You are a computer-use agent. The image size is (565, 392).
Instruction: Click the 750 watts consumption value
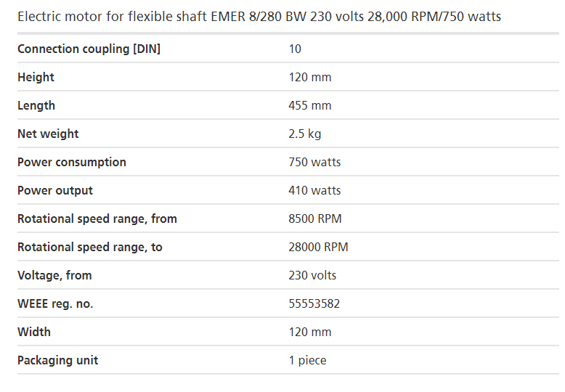coord(314,162)
